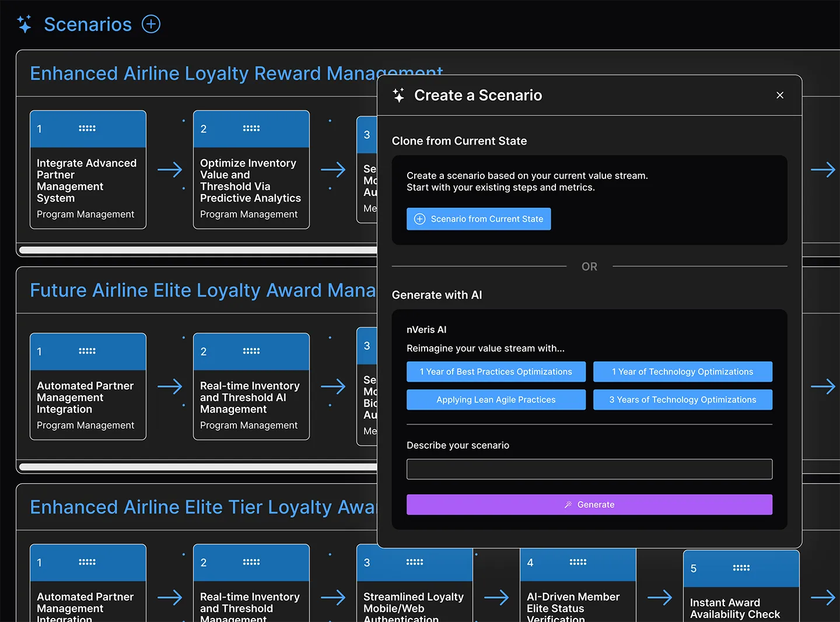Click the dotted grid icon on Automated Partner Management Integration step
Image resolution: width=840 pixels, height=622 pixels.
coord(87,350)
